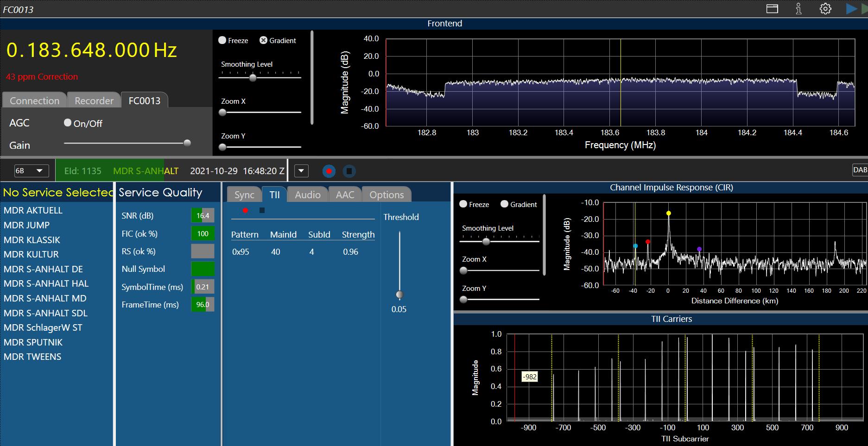Click the purple marker in CIR plot
Image resolution: width=868 pixels, height=446 pixels.
tap(699, 249)
